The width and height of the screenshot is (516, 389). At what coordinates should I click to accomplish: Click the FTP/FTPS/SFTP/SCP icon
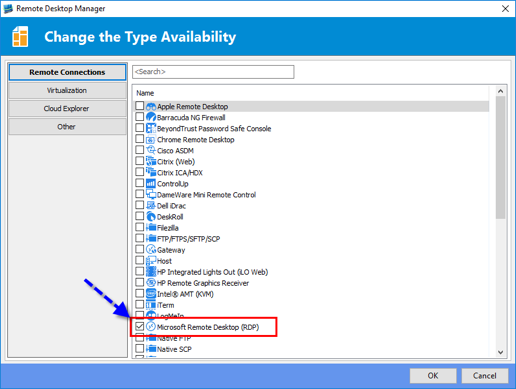click(151, 239)
